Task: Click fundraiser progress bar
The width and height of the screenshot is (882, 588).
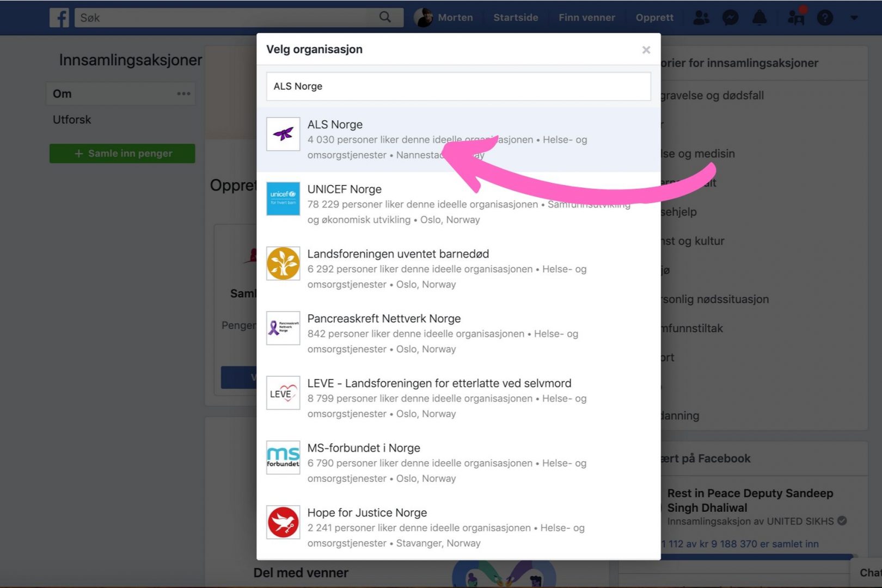Action: click(757, 556)
